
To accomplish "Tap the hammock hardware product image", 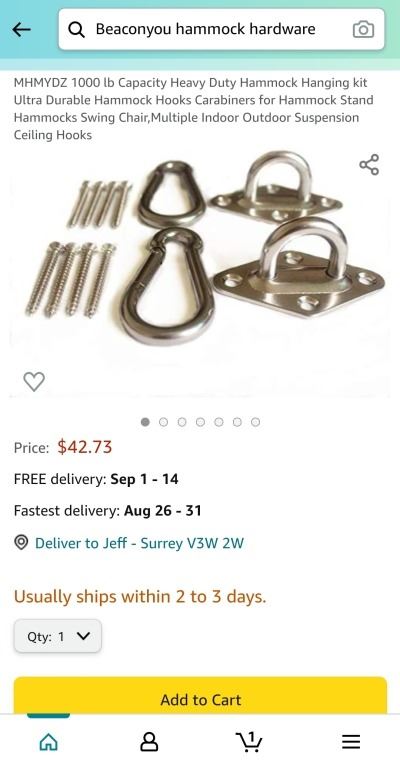I will tap(200, 272).
